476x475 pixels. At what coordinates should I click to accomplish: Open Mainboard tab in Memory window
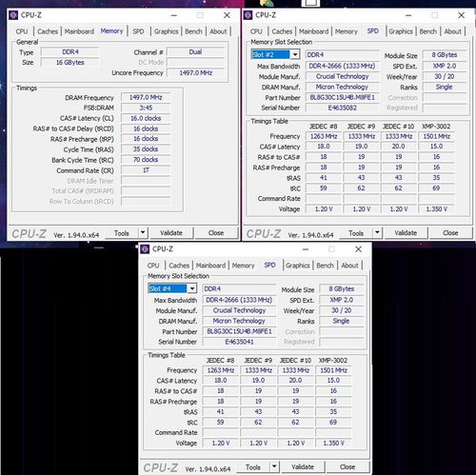[79, 31]
